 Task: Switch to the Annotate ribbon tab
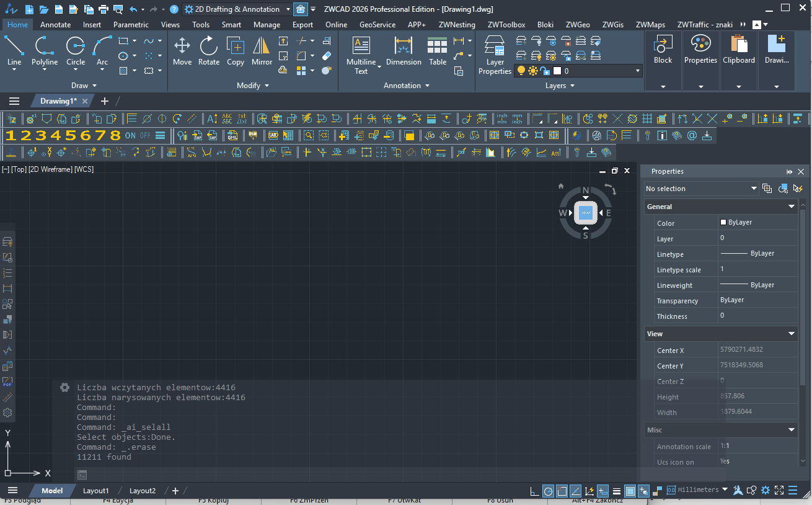coord(55,25)
